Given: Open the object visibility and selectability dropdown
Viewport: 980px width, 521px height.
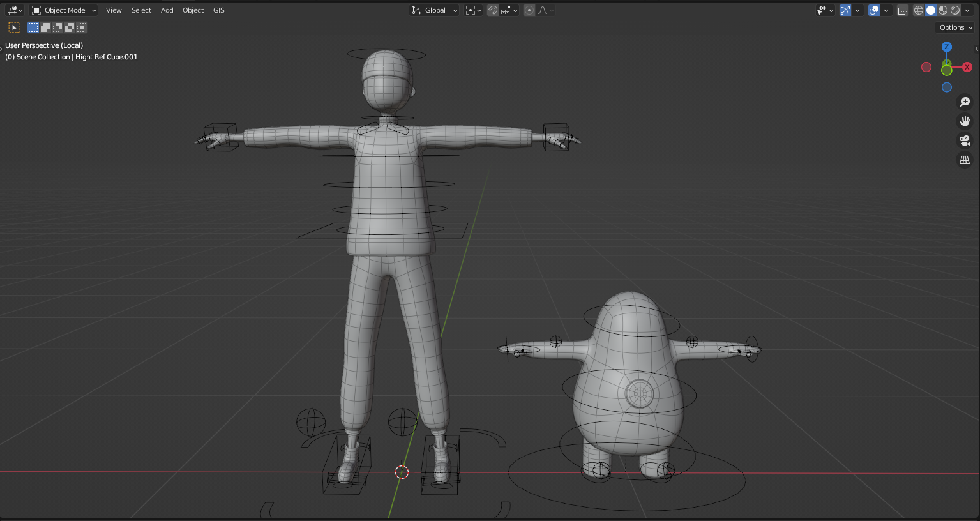Looking at the screenshot, I should [x=825, y=10].
